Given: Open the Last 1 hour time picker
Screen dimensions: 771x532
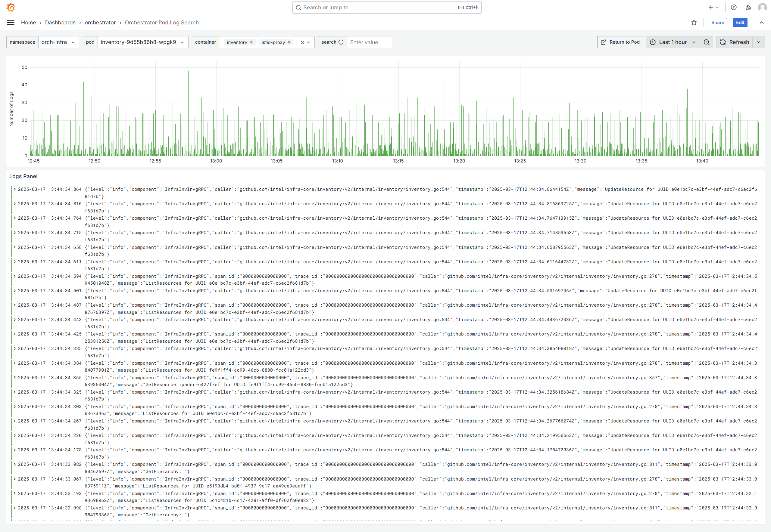Looking at the screenshot, I should 673,42.
